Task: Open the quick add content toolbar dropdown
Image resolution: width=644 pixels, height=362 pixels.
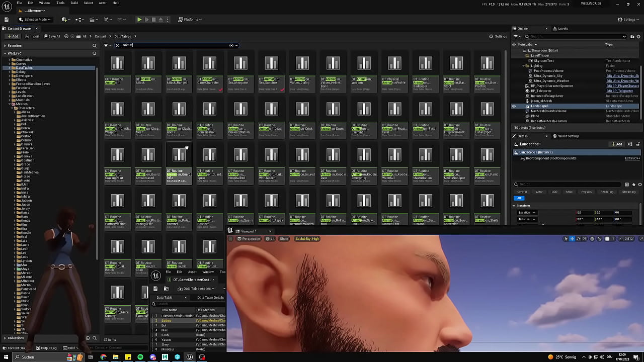Action: [x=66, y=20]
